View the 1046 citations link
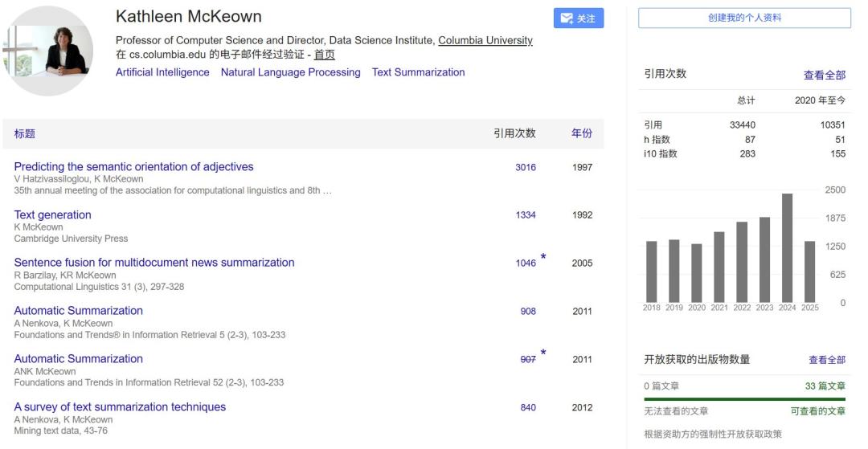 526,263
